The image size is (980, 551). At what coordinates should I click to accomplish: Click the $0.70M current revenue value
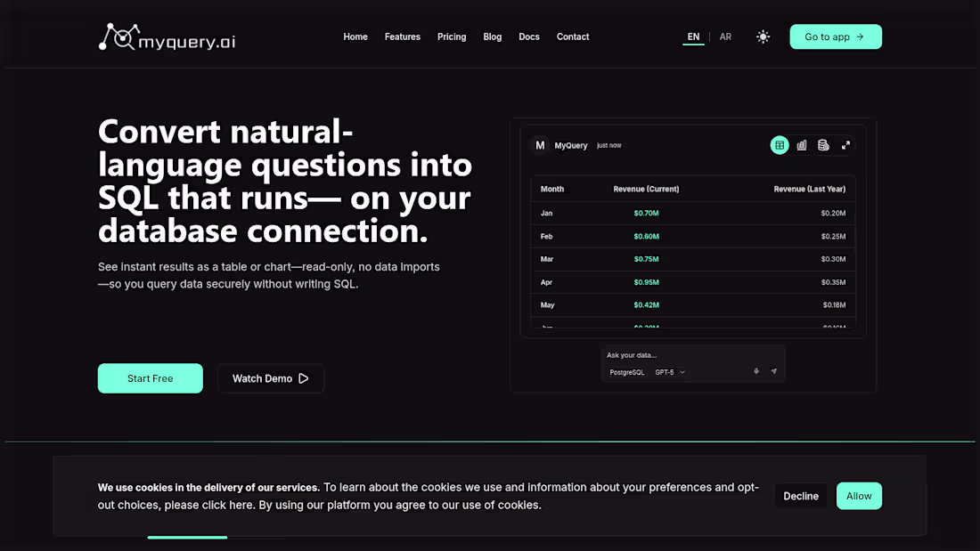(x=646, y=213)
